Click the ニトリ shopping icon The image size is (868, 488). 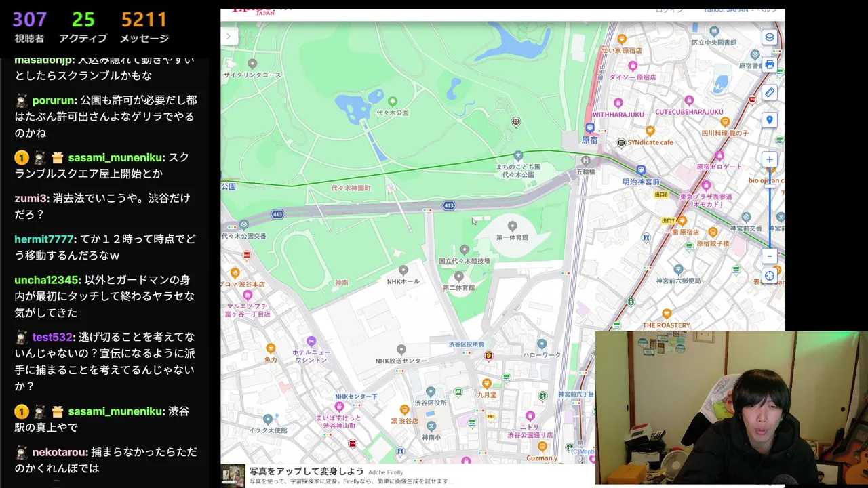click(530, 416)
